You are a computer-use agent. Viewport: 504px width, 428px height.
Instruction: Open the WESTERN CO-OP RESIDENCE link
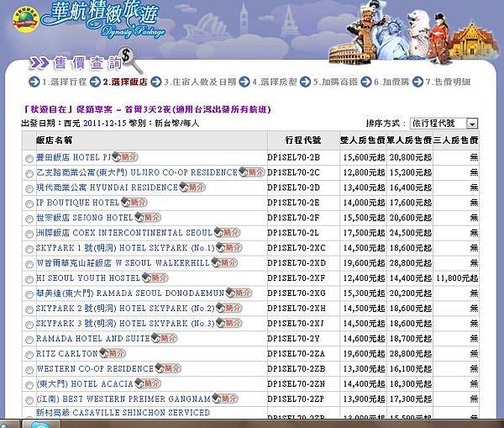pyautogui.click(x=95, y=368)
